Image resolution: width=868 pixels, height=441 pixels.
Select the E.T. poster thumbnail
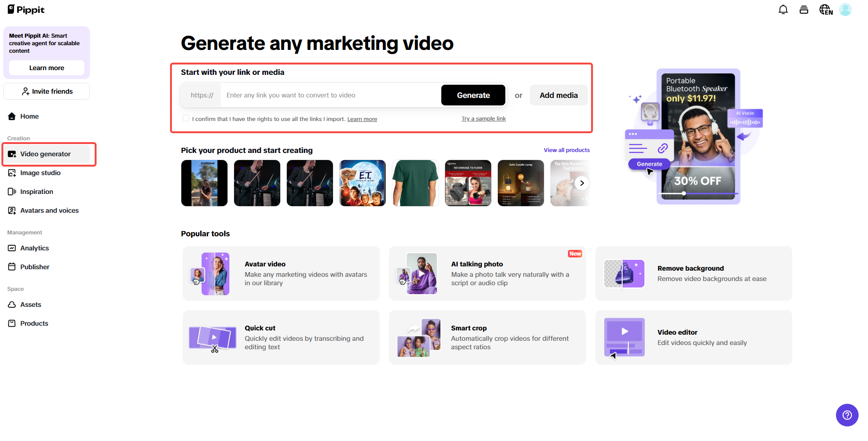pos(362,183)
